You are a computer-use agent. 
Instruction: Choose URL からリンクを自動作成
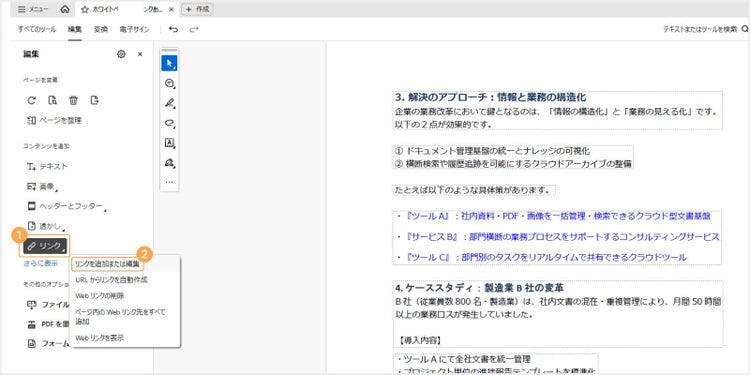(x=111, y=279)
